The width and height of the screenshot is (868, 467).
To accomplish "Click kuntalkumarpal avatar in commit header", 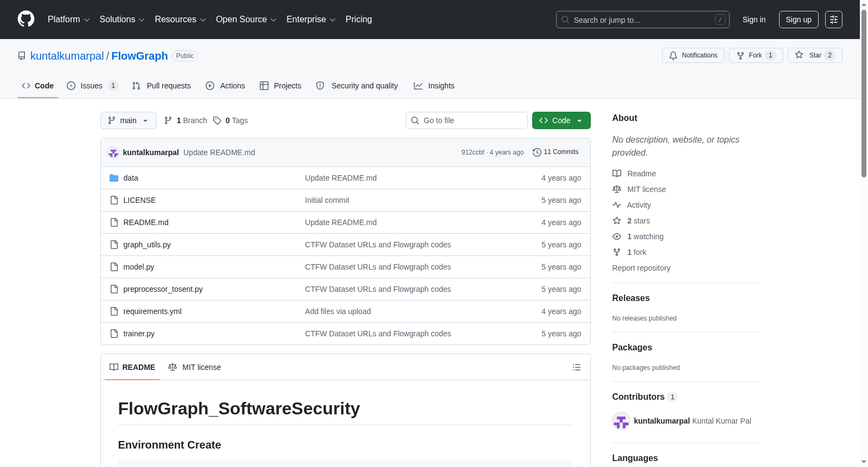I will tap(113, 152).
